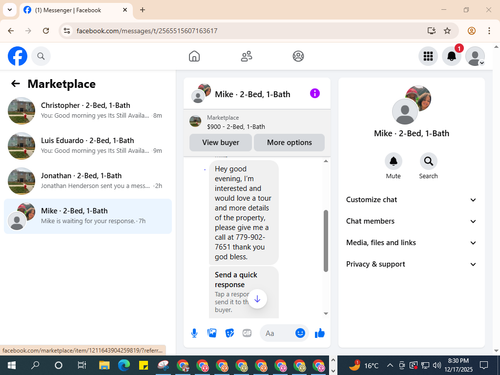
Task: Show hidden system tray icons chevron
Action: (x=390, y=366)
